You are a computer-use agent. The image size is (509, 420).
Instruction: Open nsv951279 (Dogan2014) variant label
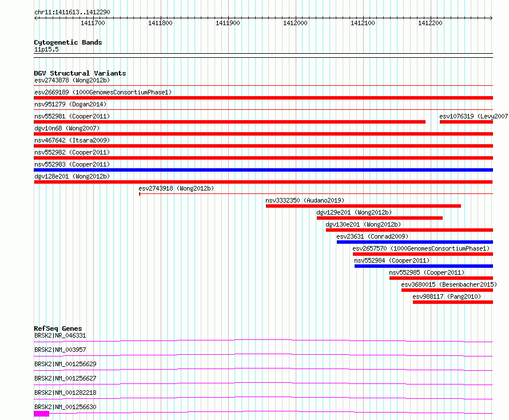point(70,104)
